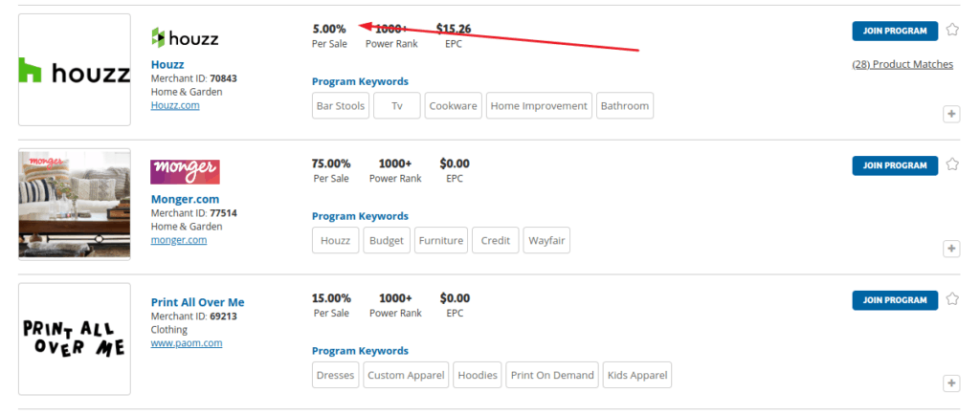This screenshot has width=980, height=415.
Task: Toggle favorite star for Print All Over Me
Action: (x=952, y=299)
